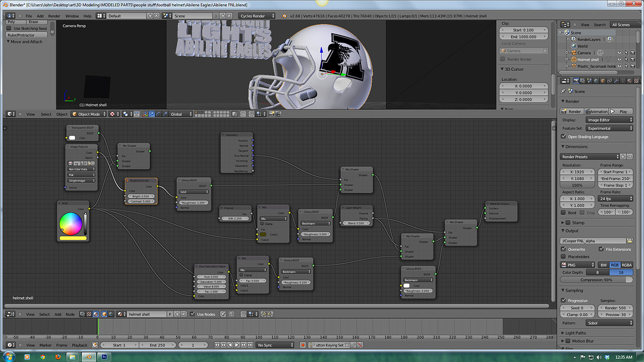The image size is (644, 362).
Task: Toggle the Use Nodes checkbox
Action: [192, 314]
